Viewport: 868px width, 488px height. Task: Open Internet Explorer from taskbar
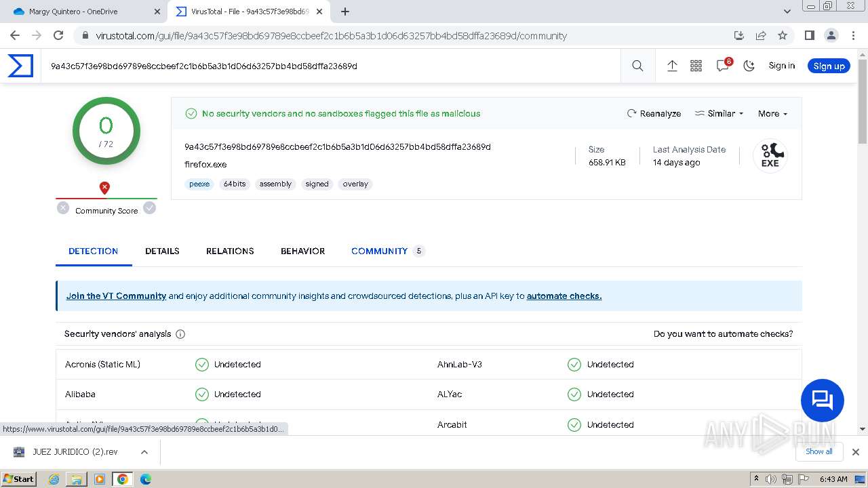(x=54, y=479)
